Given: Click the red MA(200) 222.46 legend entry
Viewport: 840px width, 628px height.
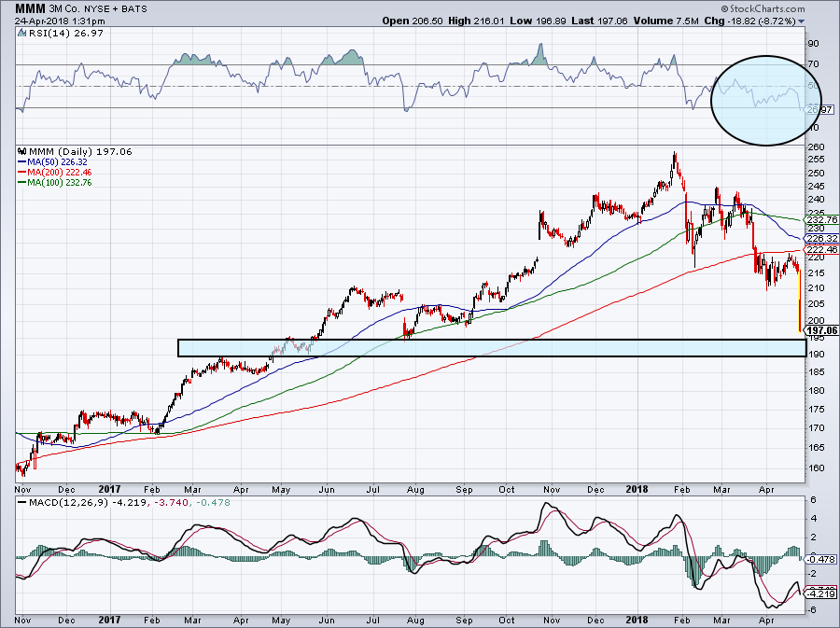Looking at the screenshot, I should pos(55,172).
